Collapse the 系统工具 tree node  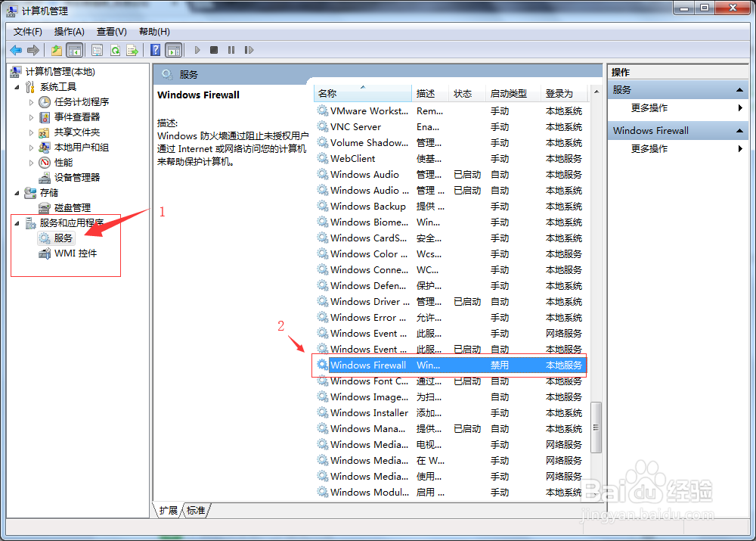[x=17, y=87]
